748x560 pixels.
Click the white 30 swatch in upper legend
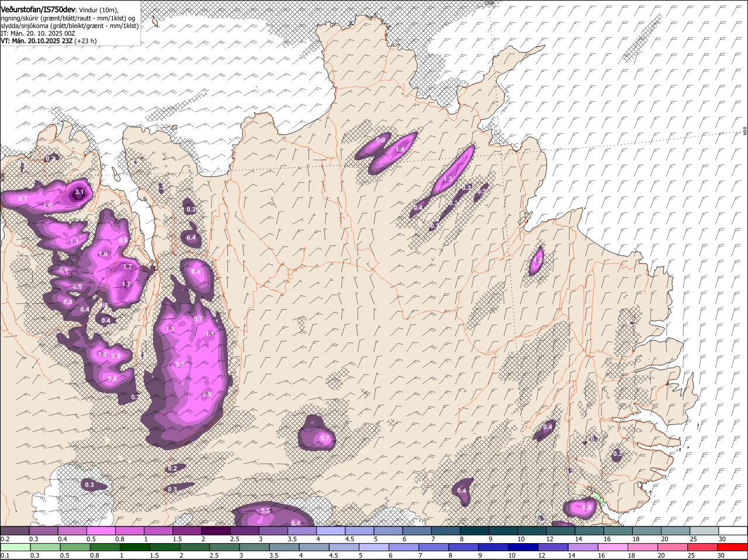click(733, 530)
